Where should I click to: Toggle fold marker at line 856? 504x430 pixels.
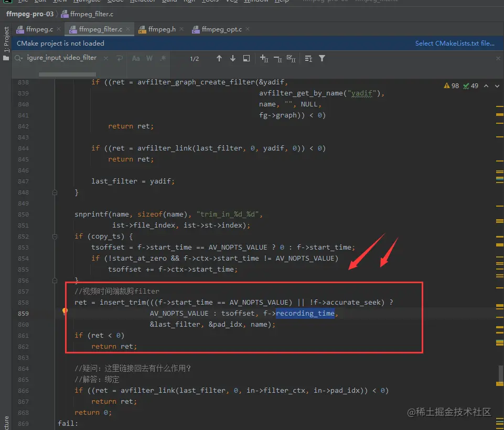pyautogui.click(x=55, y=281)
